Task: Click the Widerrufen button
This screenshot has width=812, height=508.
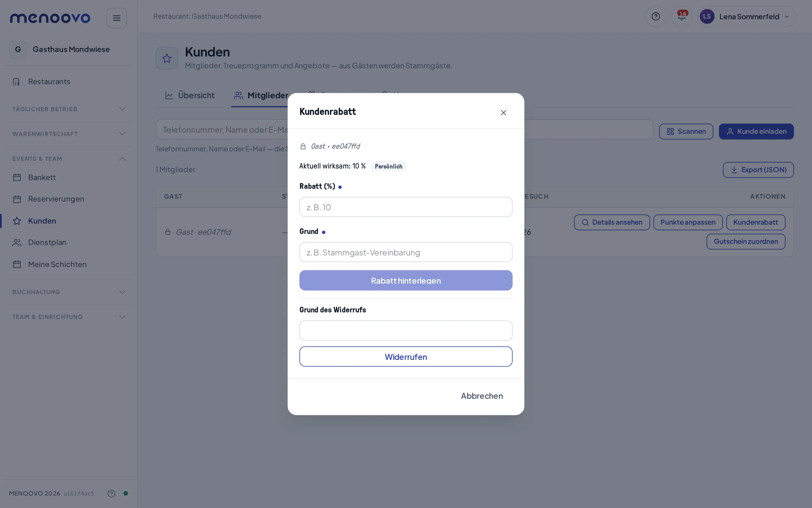Action: pos(406,357)
